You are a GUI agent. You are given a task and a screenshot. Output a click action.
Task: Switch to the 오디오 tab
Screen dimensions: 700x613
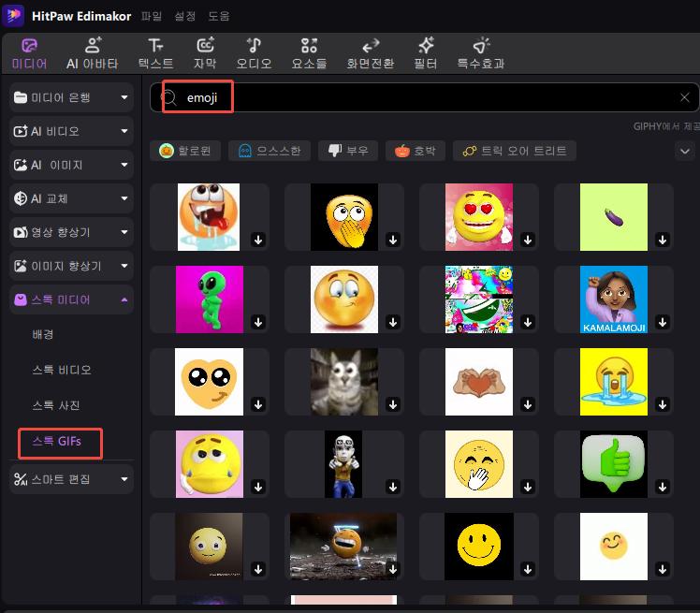click(x=254, y=53)
